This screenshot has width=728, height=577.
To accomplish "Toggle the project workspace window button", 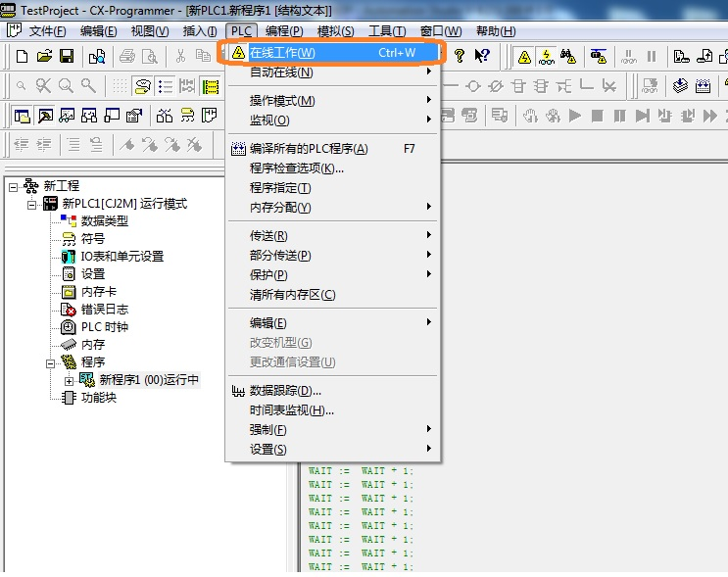I will 22,116.
